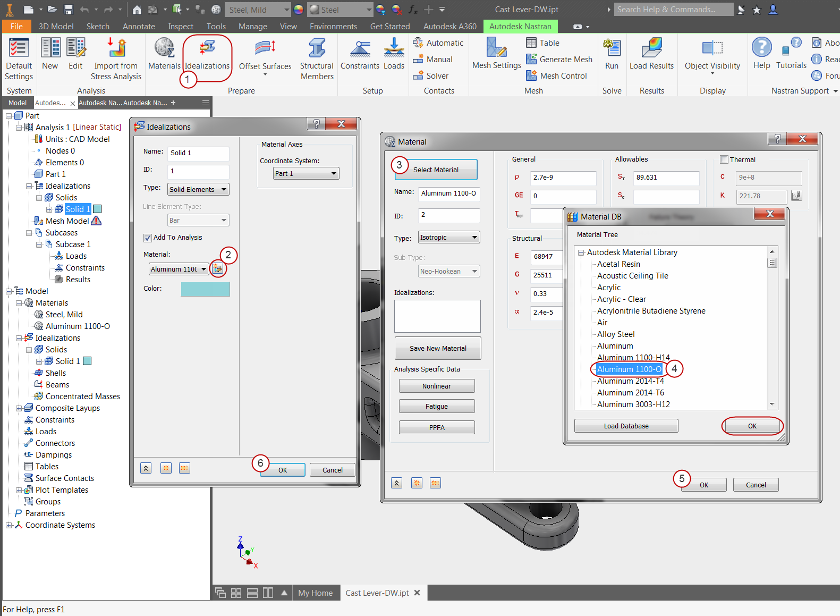Select Aluminum 1100-O in Material Tree

(629, 369)
